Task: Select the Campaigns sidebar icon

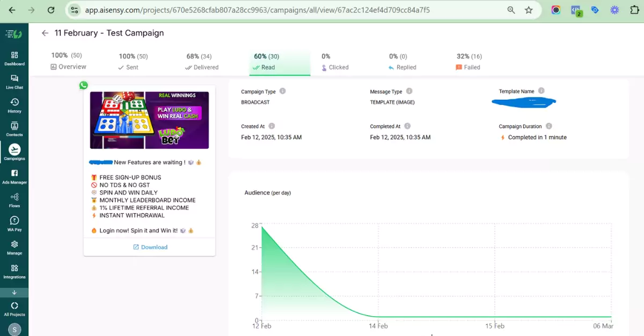Action: click(14, 153)
